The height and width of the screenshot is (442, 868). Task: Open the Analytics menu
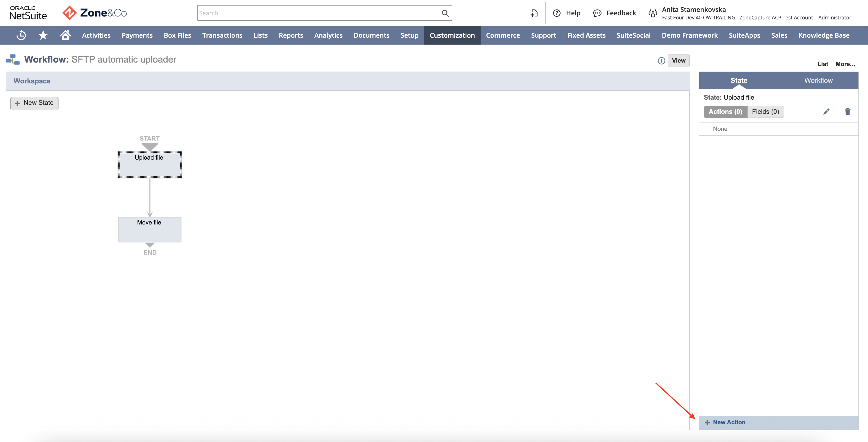(x=328, y=35)
